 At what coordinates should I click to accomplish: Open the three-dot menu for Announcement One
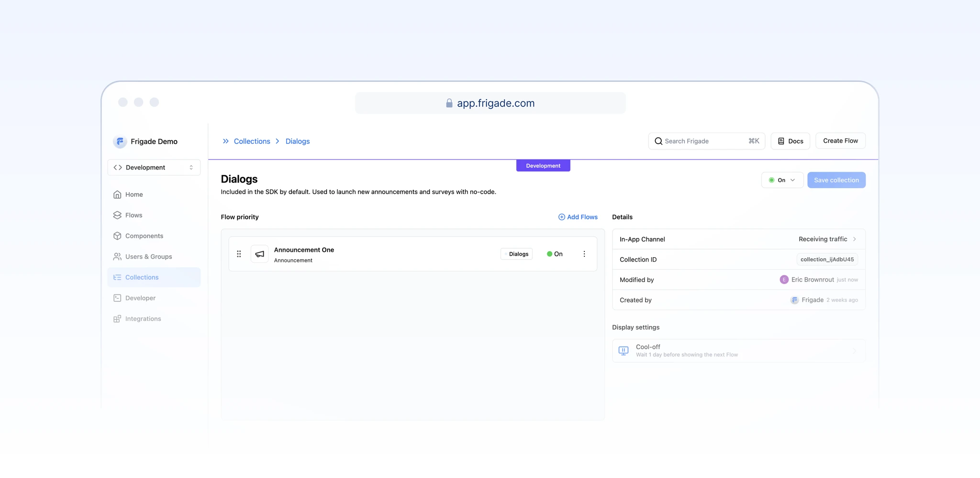click(584, 254)
